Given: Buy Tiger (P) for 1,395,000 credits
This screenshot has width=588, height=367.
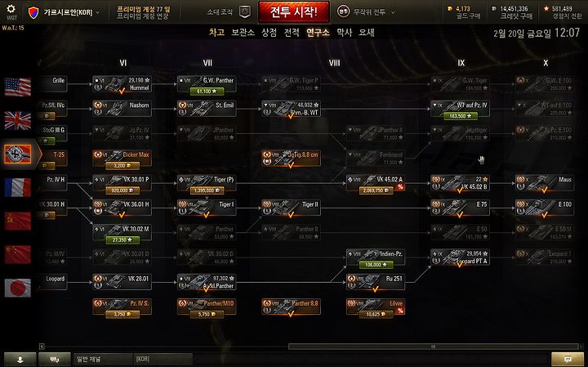Looking at the screenshot, I should click(x=207, y=190).
